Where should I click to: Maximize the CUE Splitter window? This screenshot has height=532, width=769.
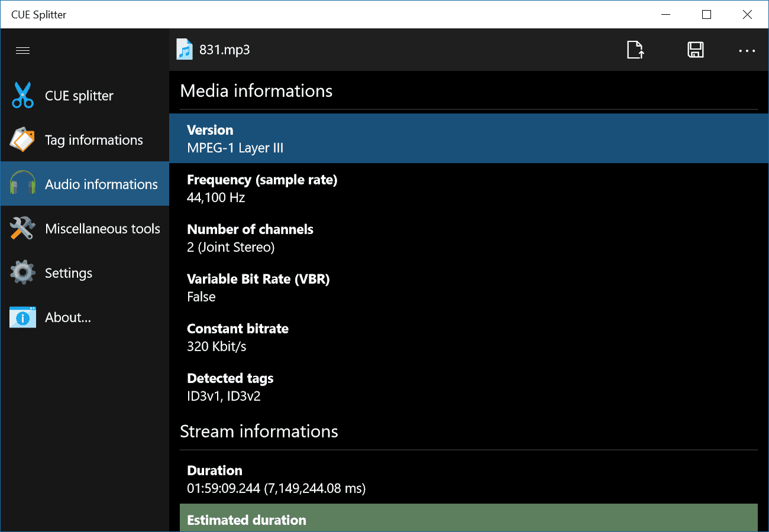pyautogui.click(x=706, y=15)
